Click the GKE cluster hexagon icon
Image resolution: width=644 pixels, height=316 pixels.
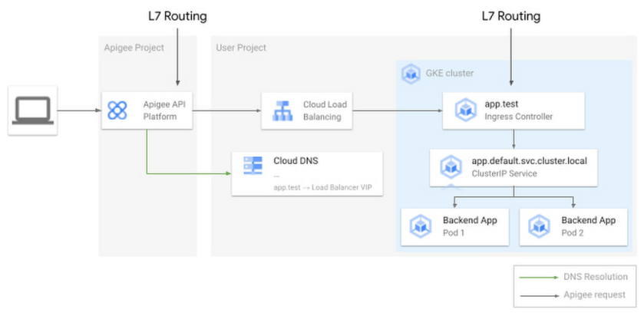coord(410,74)
